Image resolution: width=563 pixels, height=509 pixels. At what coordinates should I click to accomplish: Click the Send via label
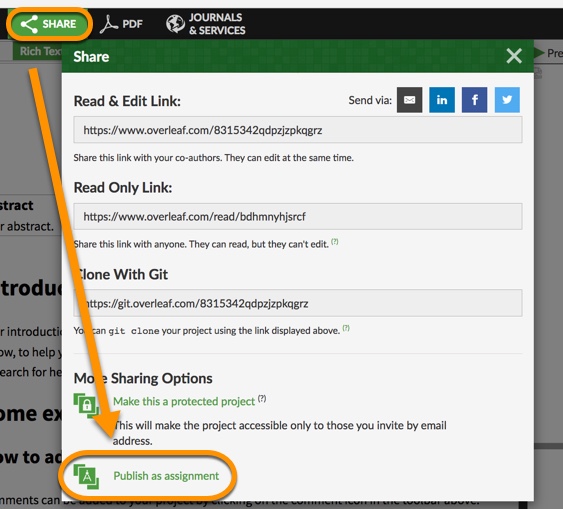pyautogui.click(x=370, y=100)
